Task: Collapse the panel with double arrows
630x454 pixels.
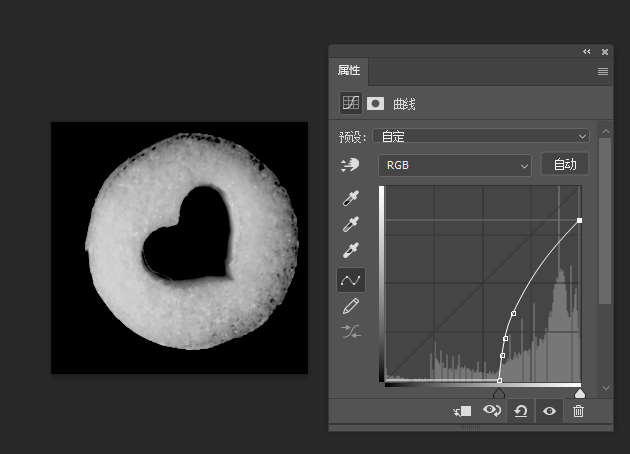Action: [x=587, y=51]
